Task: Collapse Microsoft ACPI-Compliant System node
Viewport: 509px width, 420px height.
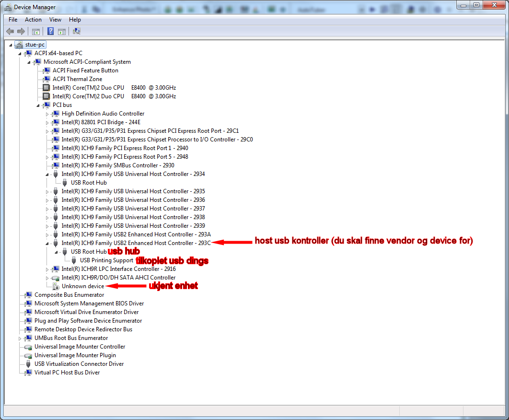Action: tap(29, 62)
